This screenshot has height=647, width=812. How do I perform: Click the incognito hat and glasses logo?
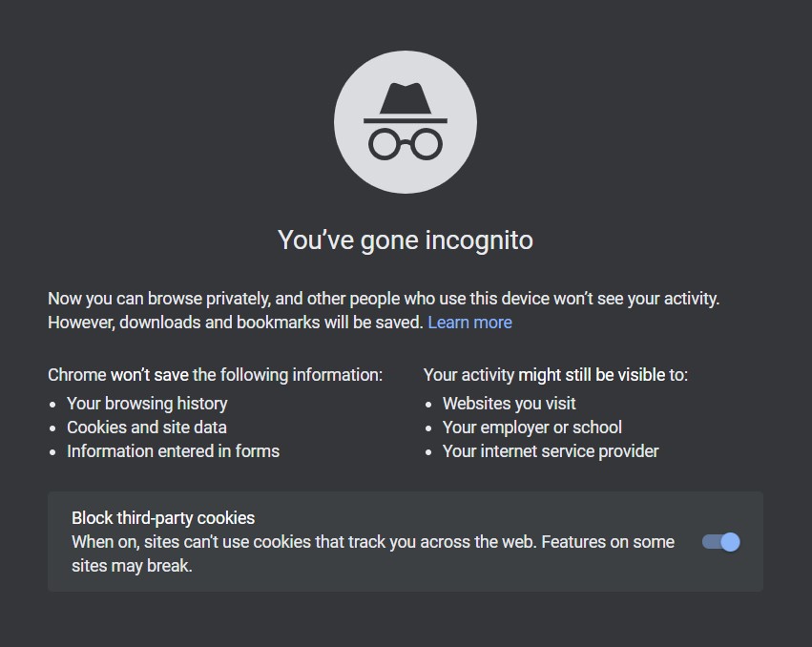pyautogui.click(x=405, y=122)
